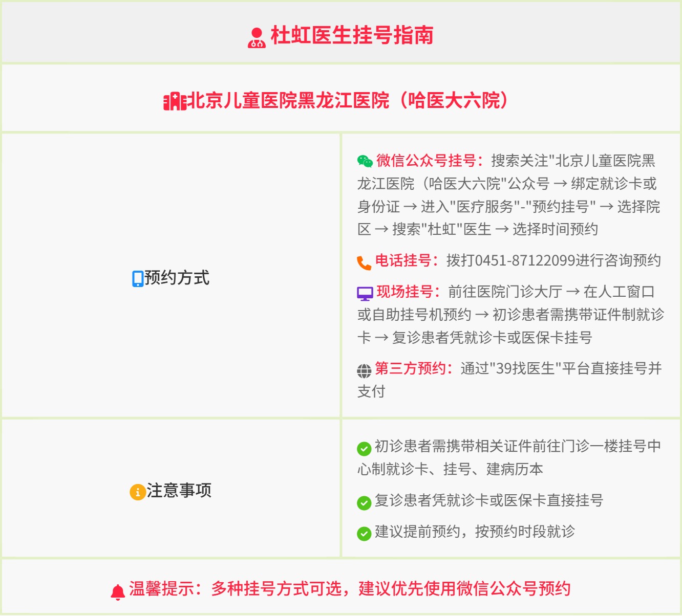Click the text 搜索"杜虹"医生
Viewport: 682px width, 616px height.
coord(442,229)
